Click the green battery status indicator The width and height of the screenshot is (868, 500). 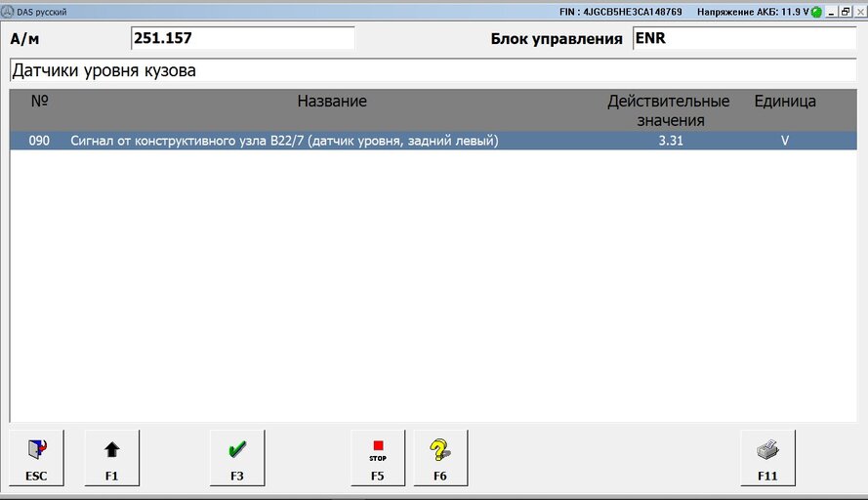pyautogui.click(x=816, y=12)
